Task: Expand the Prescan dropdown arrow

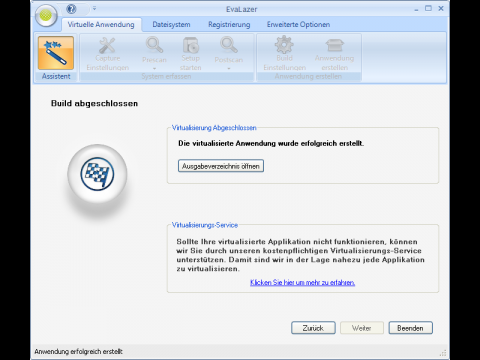Action: 154,68
